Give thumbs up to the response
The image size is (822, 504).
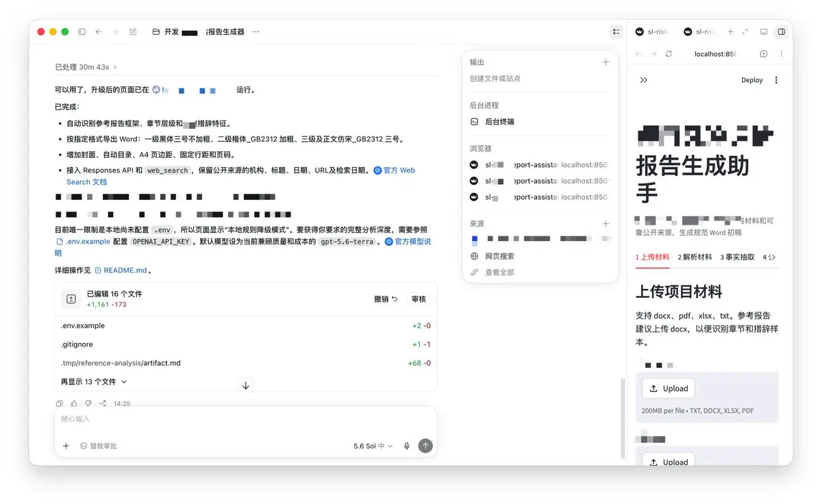74,403
